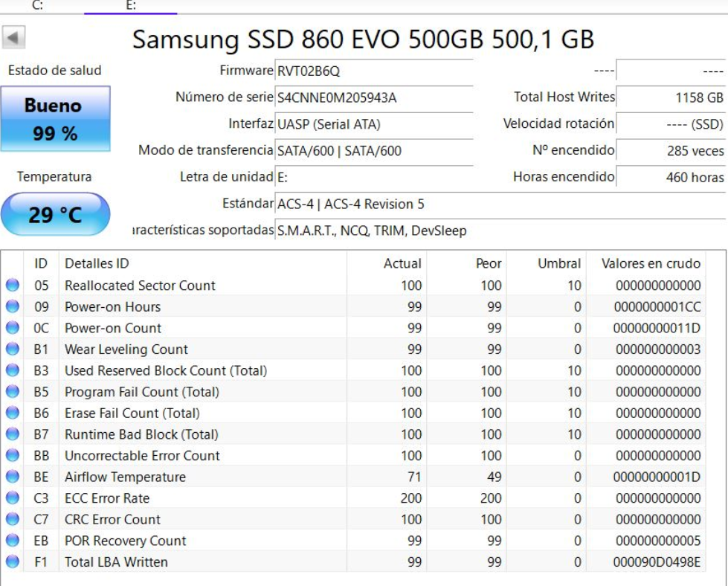Select the Program Fail Count (Total) text

[x=141, y=392]
